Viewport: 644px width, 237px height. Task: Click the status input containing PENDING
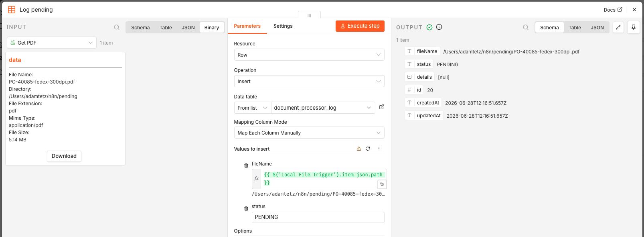pos(318,217)
